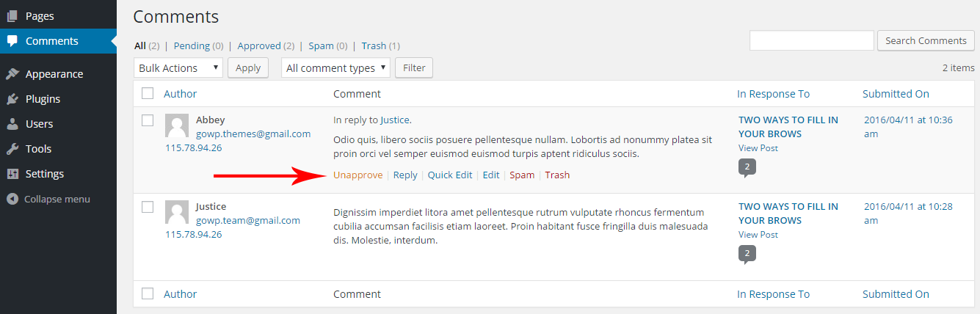980x314 pixels.
Task: Click the Comments speech bubble icon
Action: pyautogui.click(x=12, y=41)
